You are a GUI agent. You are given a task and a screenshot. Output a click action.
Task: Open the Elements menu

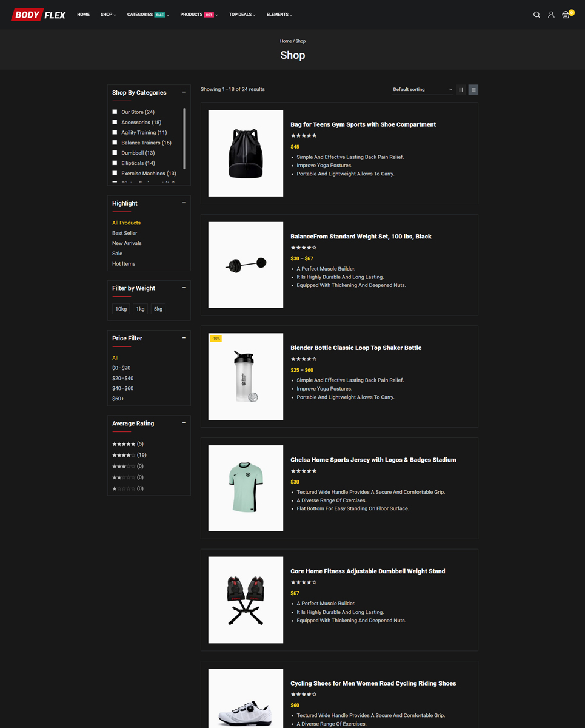point(279,15)
